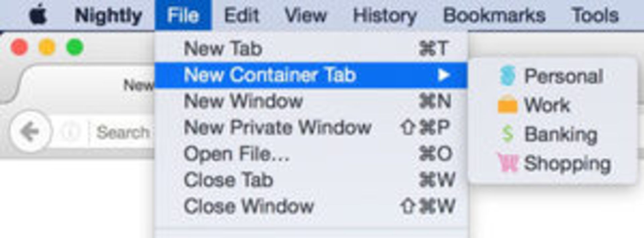Open the History menu
Screen dimensions: 644x238
point(385,15)
